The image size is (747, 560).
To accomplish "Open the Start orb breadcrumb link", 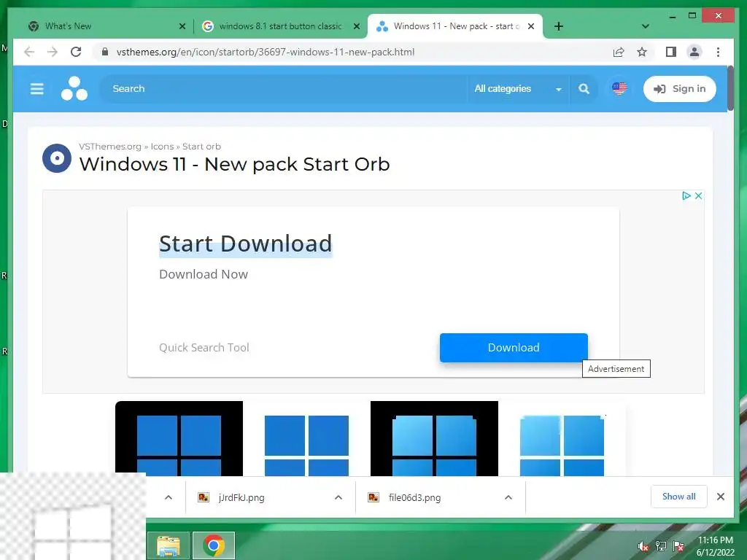I will pos(201,147).
